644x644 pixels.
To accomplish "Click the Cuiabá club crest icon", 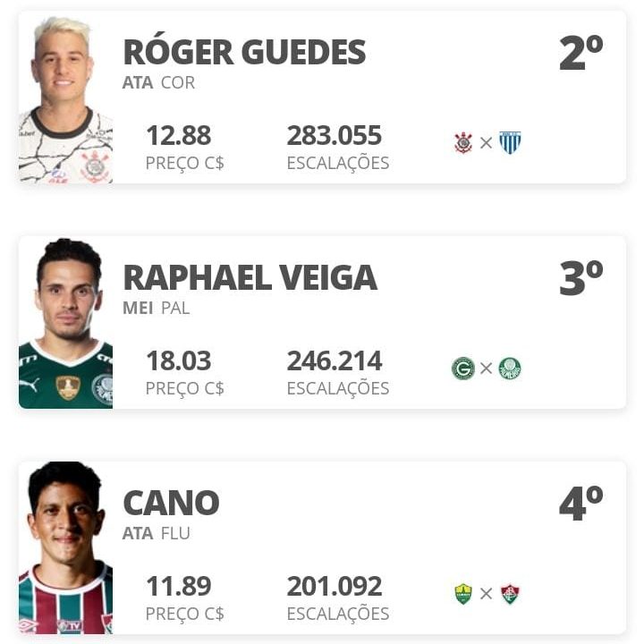I will (463, 594).
